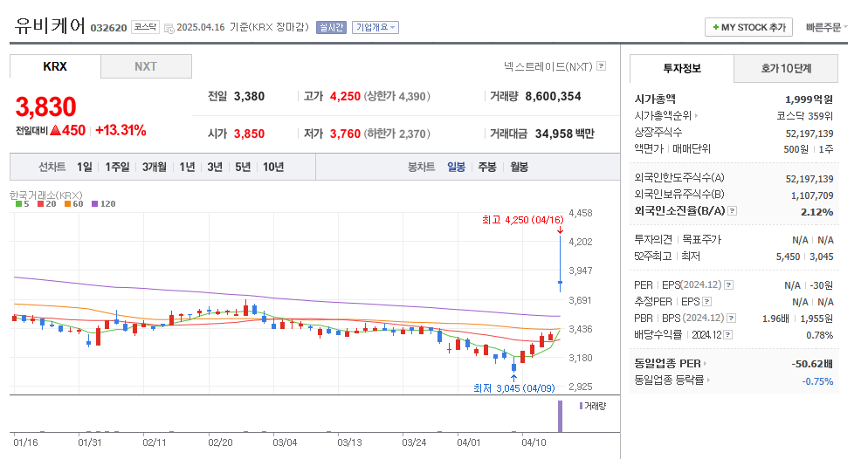Screen dimensions: 868x459
Task: Click the 고가 value 4,250
Action: coord(346,96)
